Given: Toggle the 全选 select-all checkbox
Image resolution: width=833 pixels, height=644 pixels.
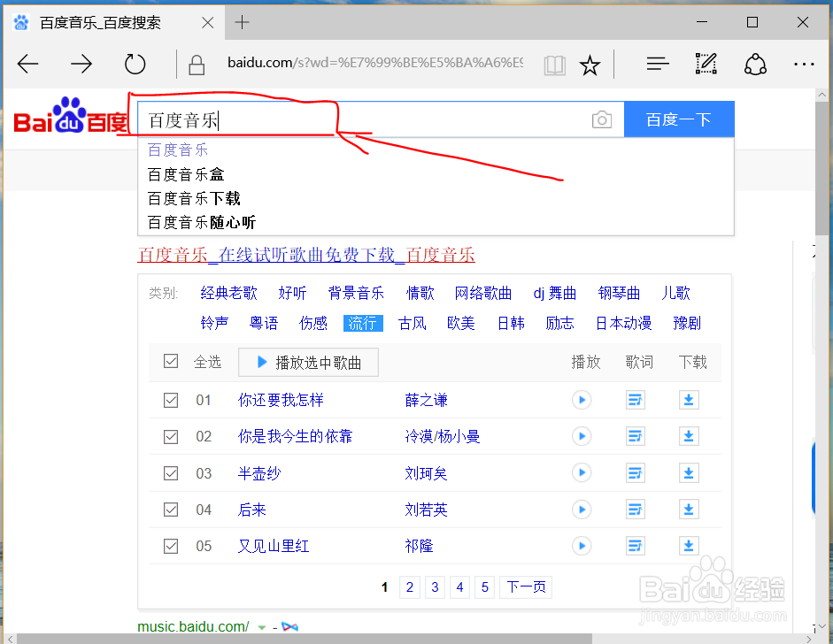Looking at the screenshot, I should (171, 361).
